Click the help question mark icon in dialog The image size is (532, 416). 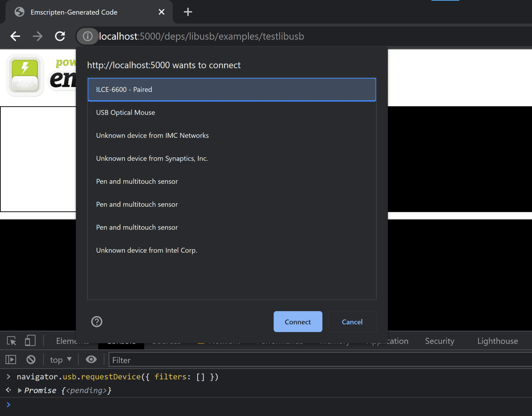[x=97, y=321]
